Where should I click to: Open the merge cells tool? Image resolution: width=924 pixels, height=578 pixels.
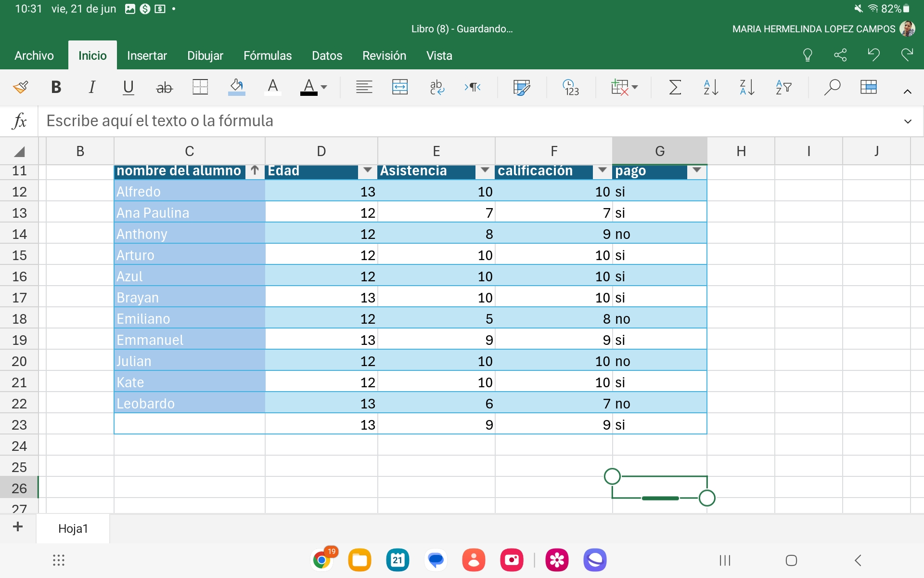[400, 87]
